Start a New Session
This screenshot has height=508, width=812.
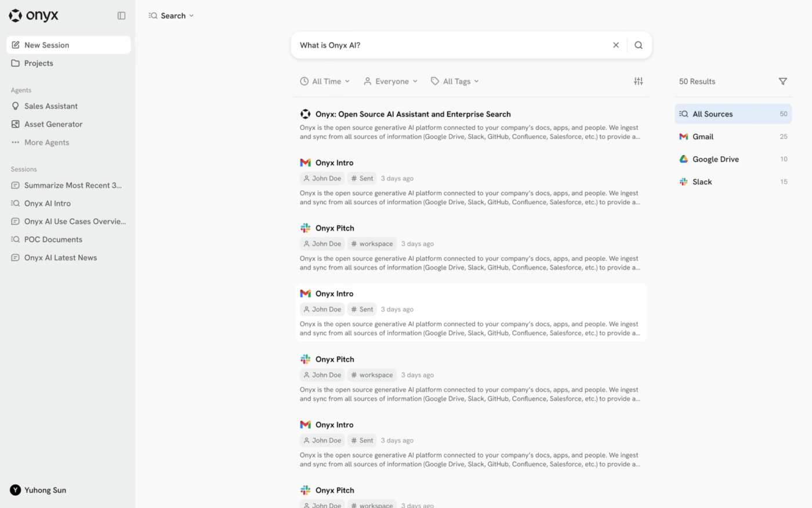click(x=68, y=45)
